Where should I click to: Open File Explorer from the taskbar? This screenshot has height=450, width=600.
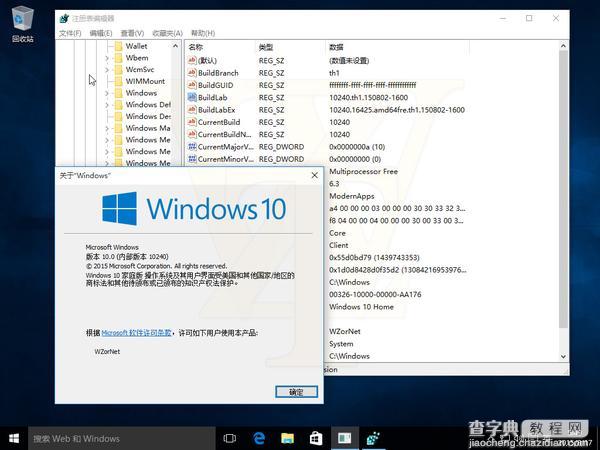pos(287,439)
